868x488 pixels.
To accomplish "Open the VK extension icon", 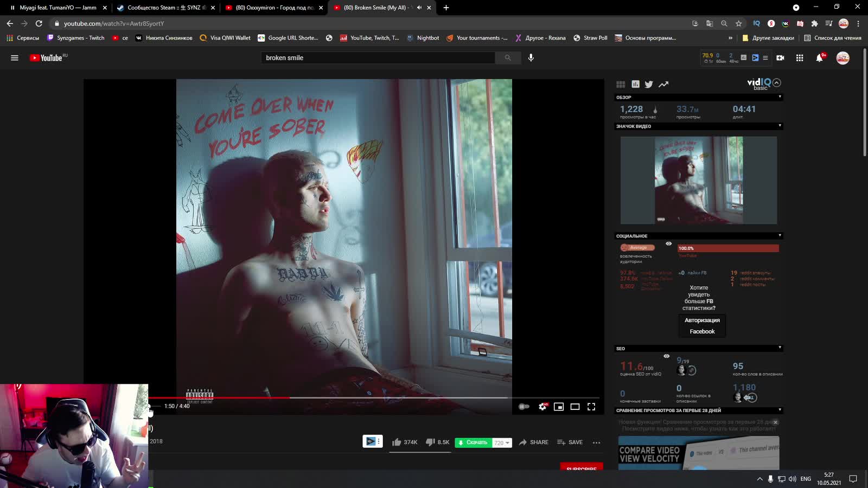I will pyautogui.click(x=786, y=23).
